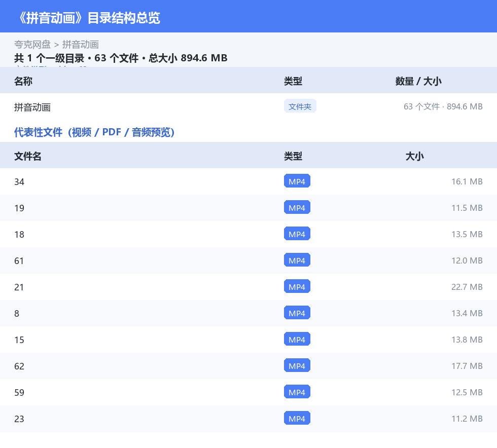Image resolution: width=497 pixels, height=448 pixels.
Task: Click the 名称 column header
Action: pos(23,81)
